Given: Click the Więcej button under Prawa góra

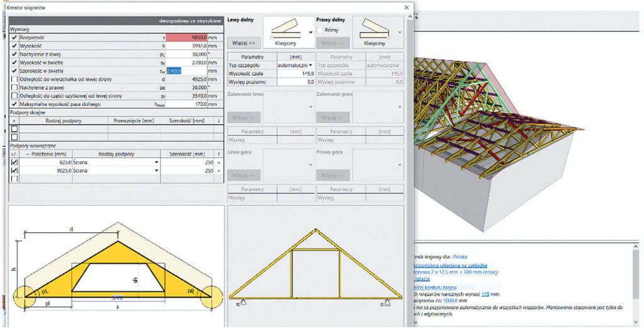Looking at the screenshot, I should 333,175.
